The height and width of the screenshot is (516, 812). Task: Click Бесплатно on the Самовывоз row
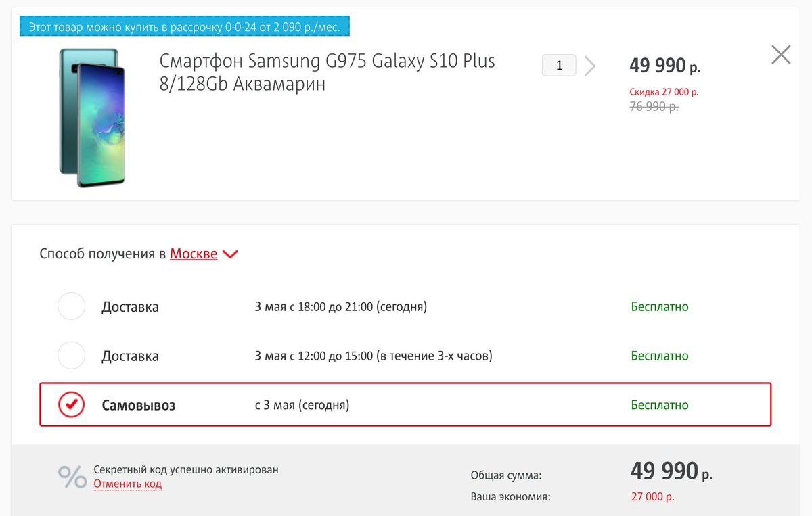[659, 405]
